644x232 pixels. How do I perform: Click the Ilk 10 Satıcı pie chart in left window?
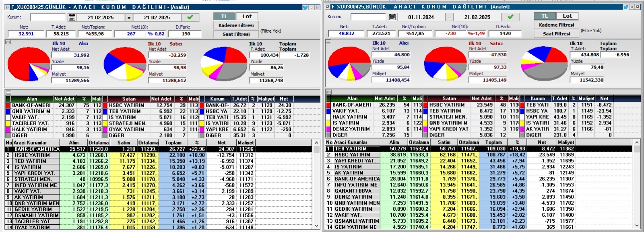click(x=125, y=64)
